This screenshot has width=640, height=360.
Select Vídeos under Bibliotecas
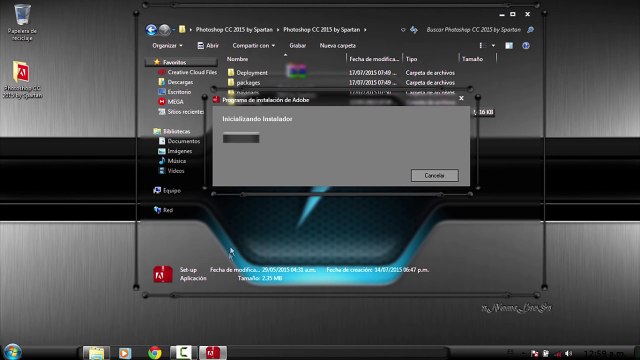[171, 171]
